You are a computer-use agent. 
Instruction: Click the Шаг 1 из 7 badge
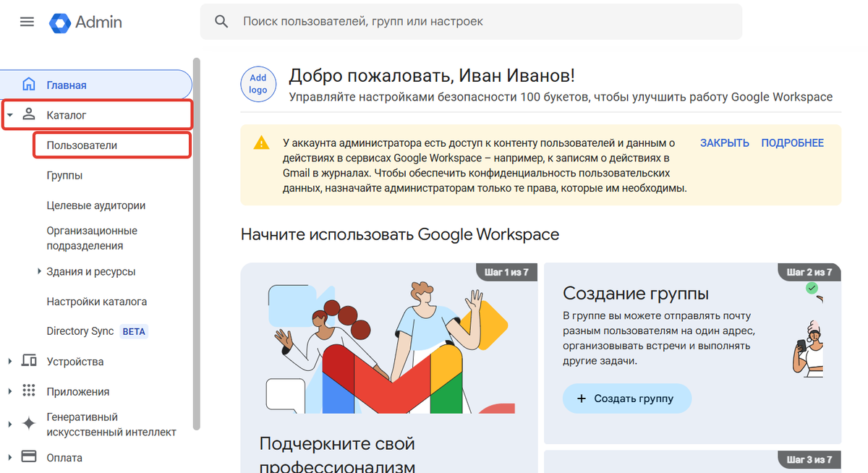506,273
